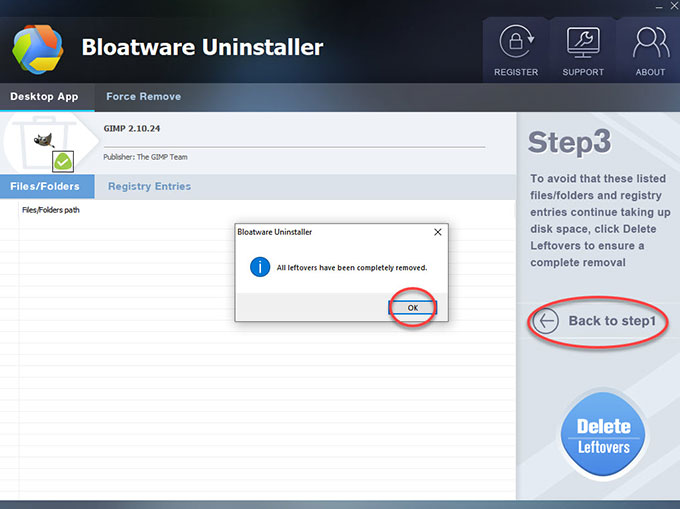Select the Files/Folders tab
The image size is (680, 509).
click(x=45, y=186)
